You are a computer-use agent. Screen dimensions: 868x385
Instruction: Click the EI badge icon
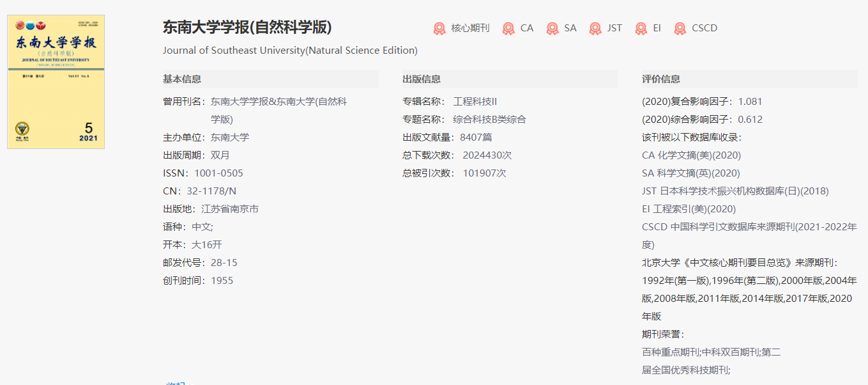pos(641,28)
